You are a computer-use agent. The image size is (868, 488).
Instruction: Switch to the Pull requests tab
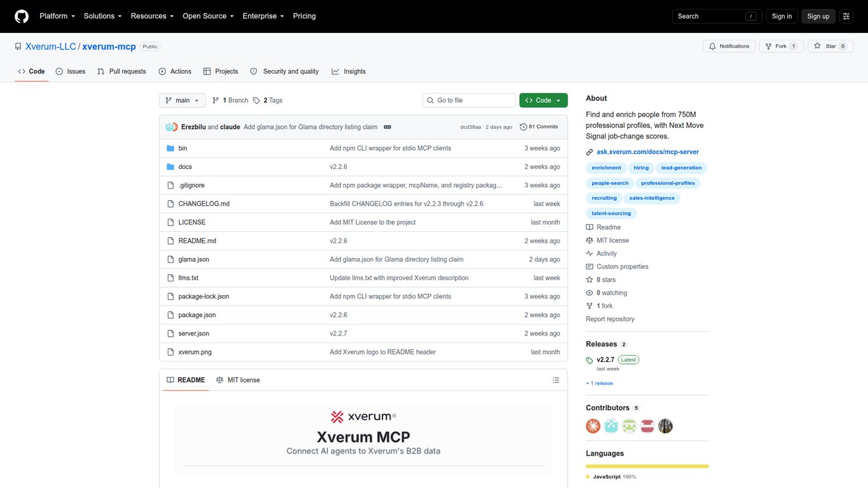click(121, 71)
